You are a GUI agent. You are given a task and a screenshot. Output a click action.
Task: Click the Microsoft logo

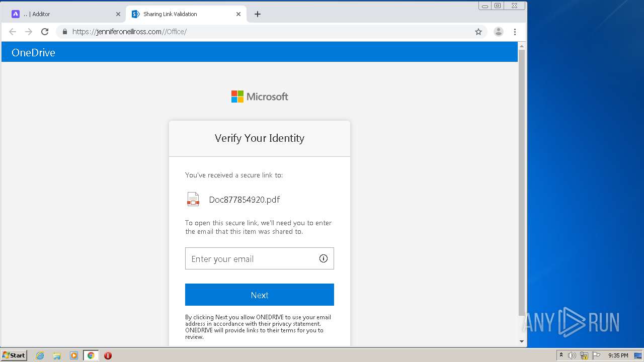tap(260, 97)
